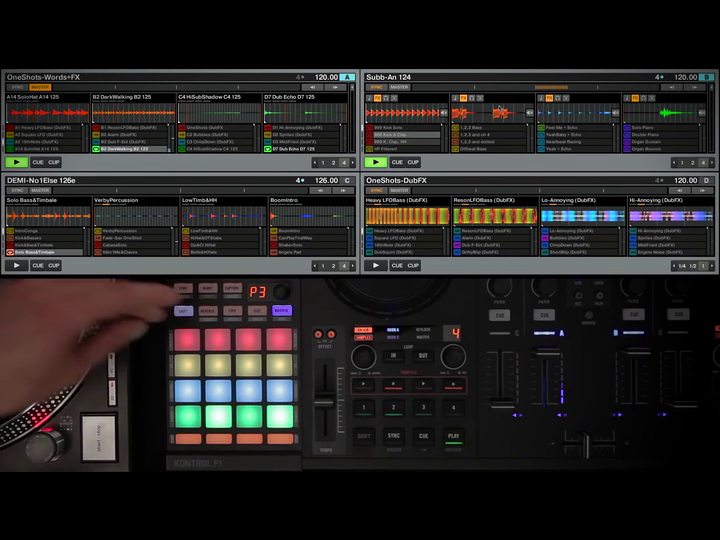Viewport: 720px width, 540px height.
Task: Click the Heavy LFOBass (DubFX) waveform
Action: click(x=407, y=215)
